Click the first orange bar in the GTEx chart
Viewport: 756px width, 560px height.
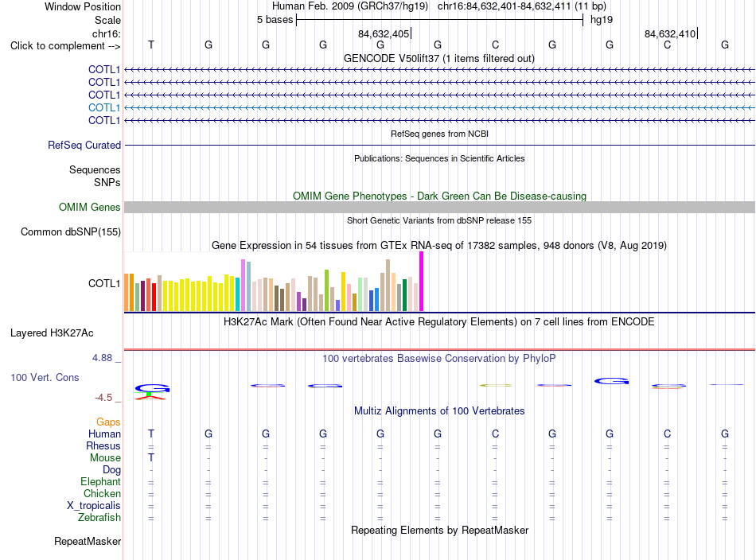click(x=127, y=293)
